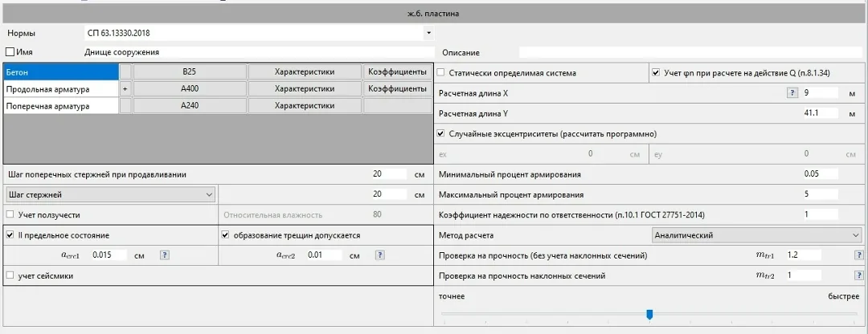Uncheck образование трещин допускается
The image size is (868, 334).
(x=225, y=235)
